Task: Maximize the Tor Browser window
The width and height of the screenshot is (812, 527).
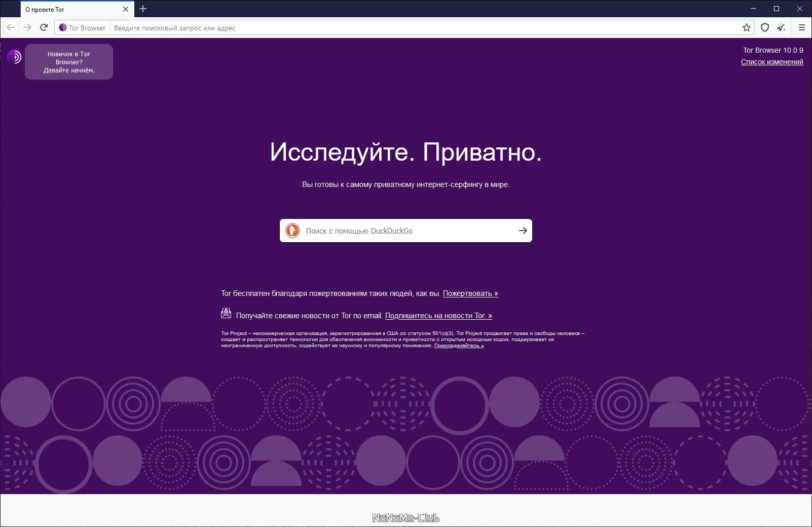Action: (776, 9)
